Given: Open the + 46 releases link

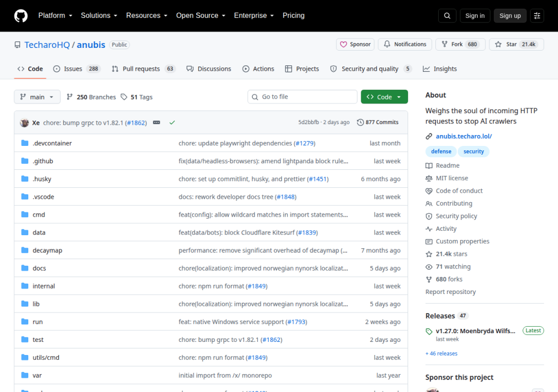Looking at the screenshot, I should click(x=441, y=353).
